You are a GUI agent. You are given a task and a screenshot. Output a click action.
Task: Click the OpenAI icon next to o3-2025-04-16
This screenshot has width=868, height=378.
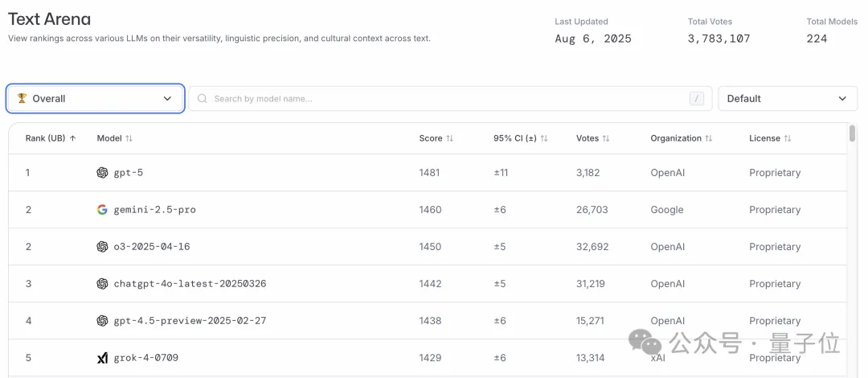(x=102, y=247)
